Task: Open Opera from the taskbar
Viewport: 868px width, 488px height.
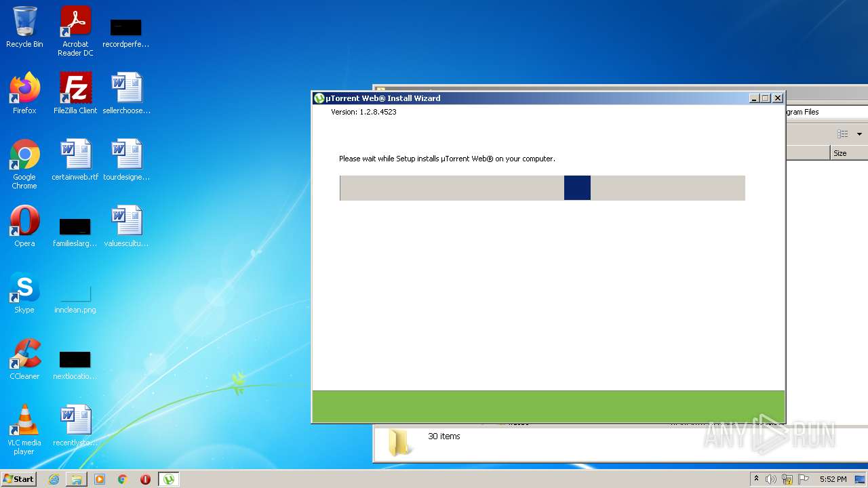Action: tap(145, 479)
